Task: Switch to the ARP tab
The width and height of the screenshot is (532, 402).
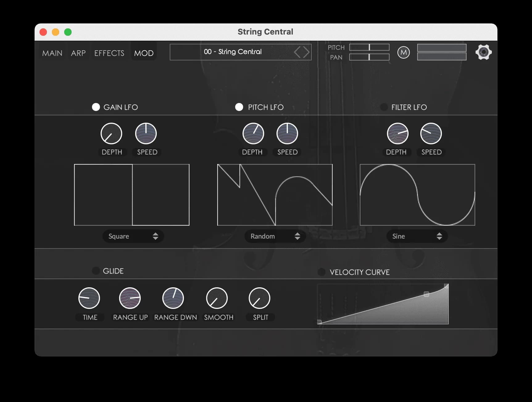Action: point(78,53)
